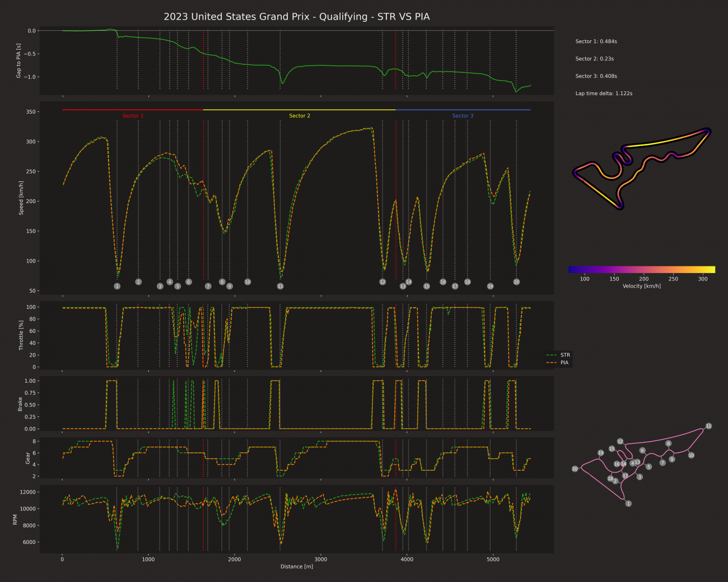
Task: Click the velocity colorbar gradient
Action: 641,269
